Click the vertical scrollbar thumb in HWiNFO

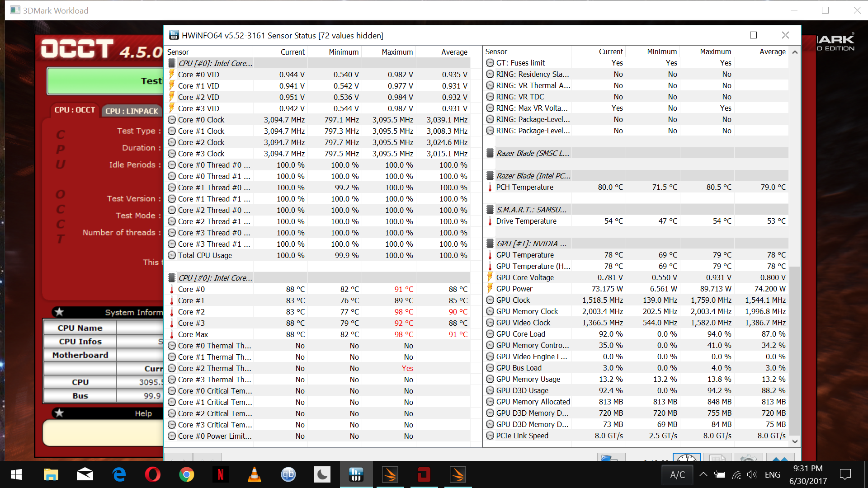[795, 350]
